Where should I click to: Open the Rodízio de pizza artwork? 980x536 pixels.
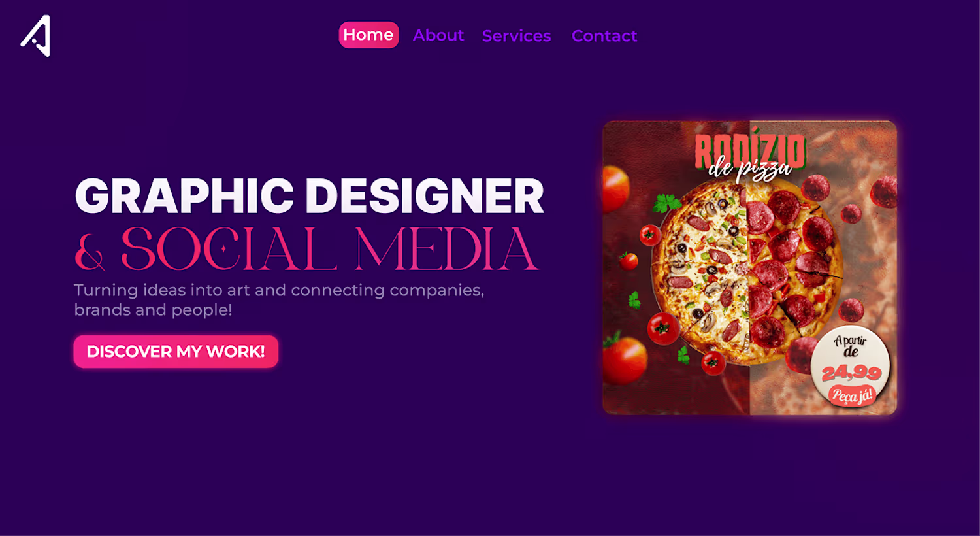click(x=749, y=267)
